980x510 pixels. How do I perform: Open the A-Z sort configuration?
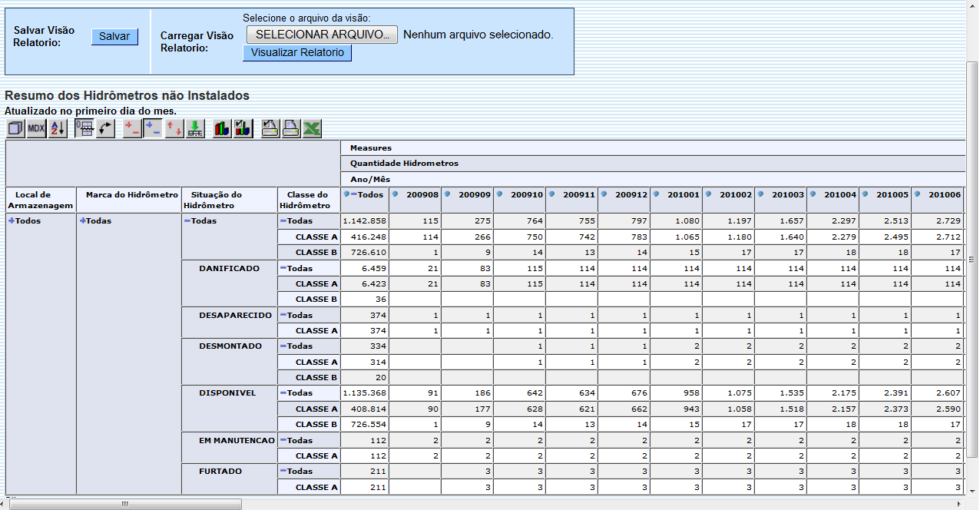(x=58, y=128)
